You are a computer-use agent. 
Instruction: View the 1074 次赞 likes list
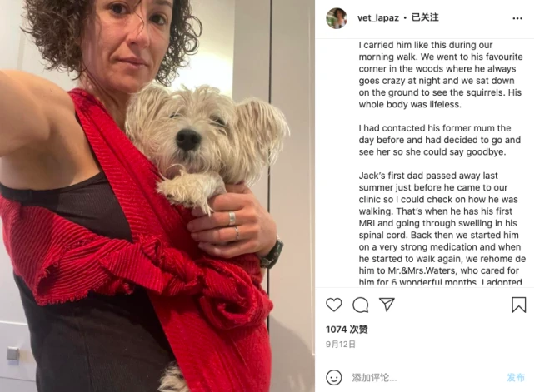[x=347, y=330]
